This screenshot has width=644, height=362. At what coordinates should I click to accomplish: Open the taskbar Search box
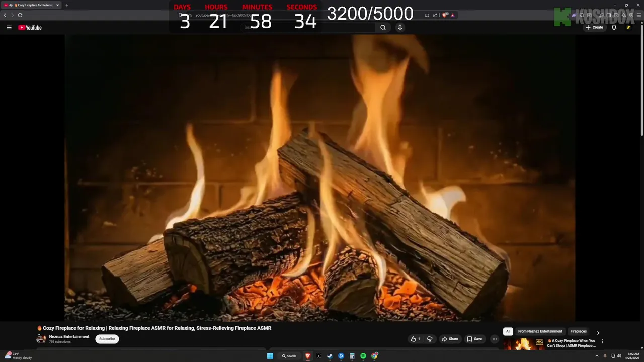pos(289,356)
